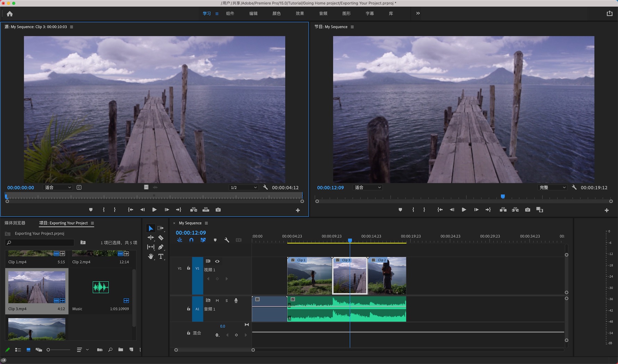Click Find icon in Project panel footer
The height and width of the screenshot is (364, 618).
click(110, 350)
